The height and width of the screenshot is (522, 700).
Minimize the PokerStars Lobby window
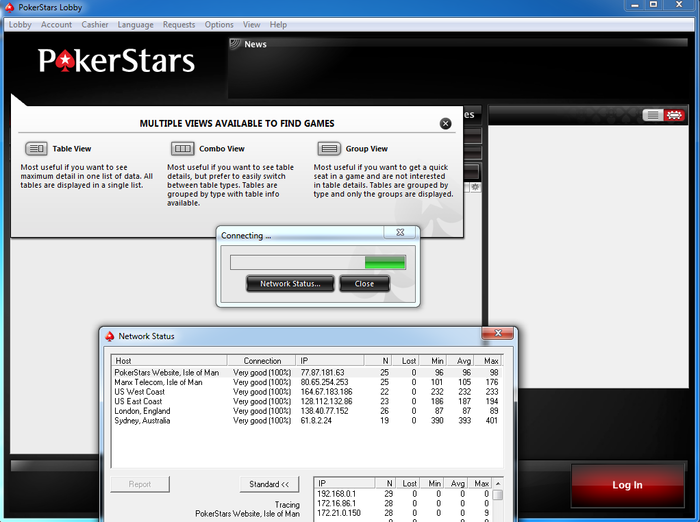point(634,5)
